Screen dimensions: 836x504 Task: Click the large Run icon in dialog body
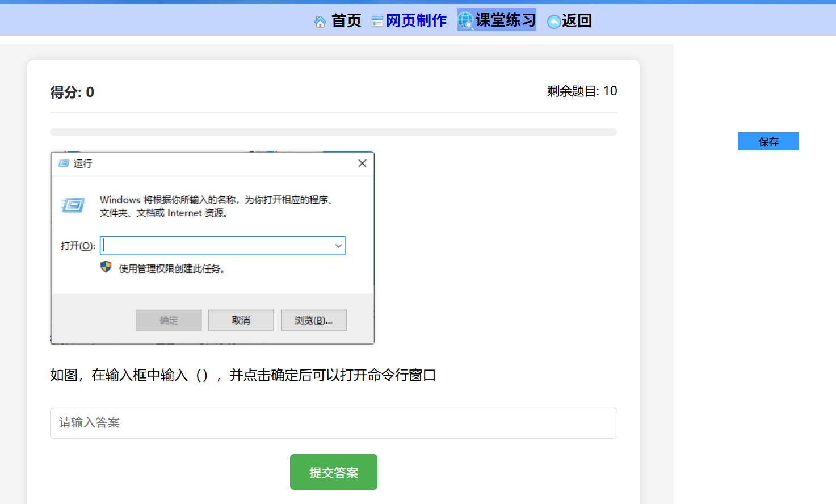click(73, 205)
